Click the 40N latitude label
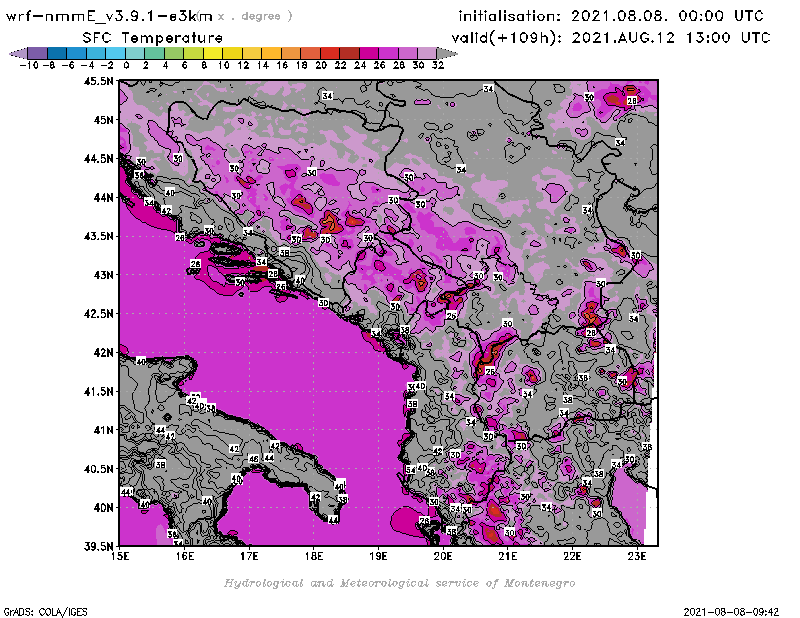 click(x=103, y=508)
